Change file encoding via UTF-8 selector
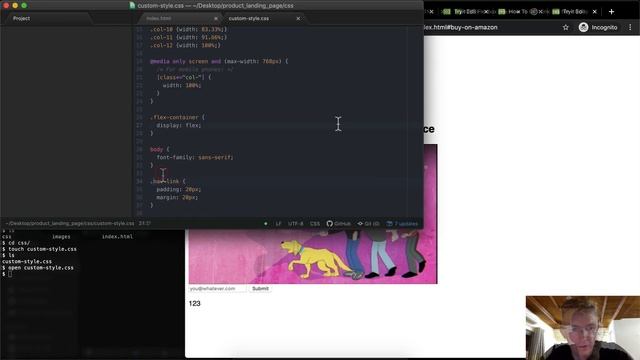 coord(296,224)
